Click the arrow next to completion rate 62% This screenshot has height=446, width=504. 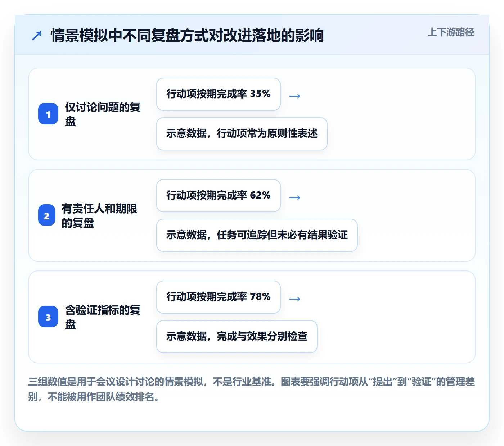tap(294, 197)
